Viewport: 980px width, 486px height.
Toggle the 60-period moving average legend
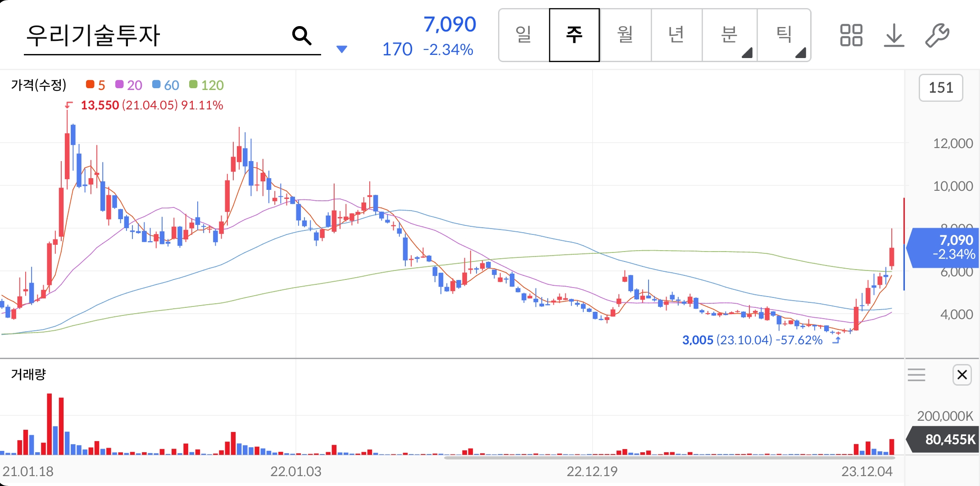pos(166,85)
